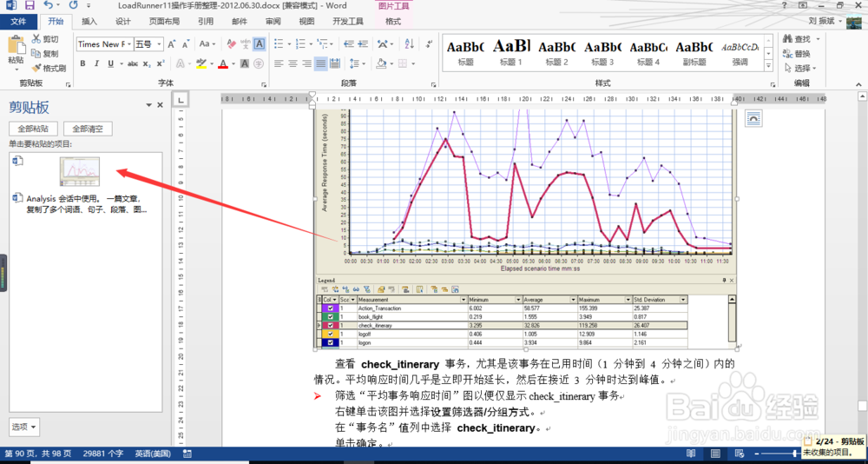Copy selection with the 复制 button
Screen dimensions: 868x464
45,54
